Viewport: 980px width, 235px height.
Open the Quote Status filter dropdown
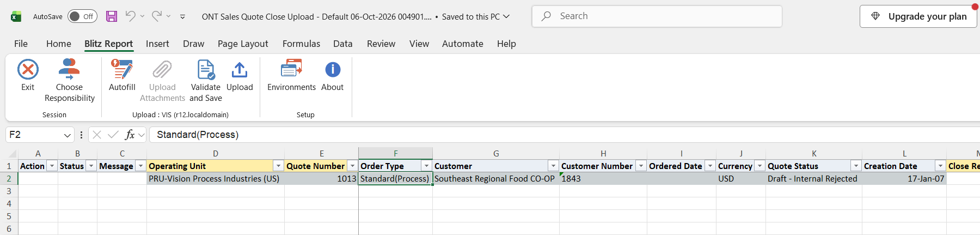pyautogui.click(x=856, y=166)
